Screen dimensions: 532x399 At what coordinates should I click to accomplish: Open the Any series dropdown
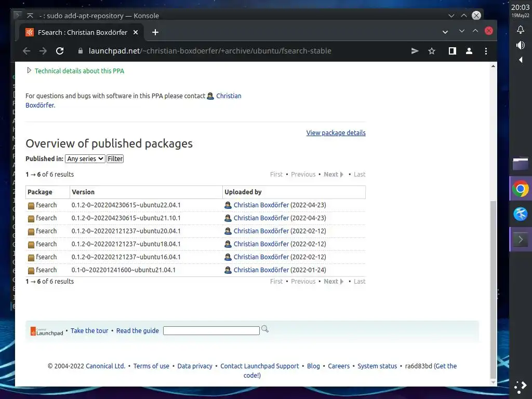pos(85,159)
